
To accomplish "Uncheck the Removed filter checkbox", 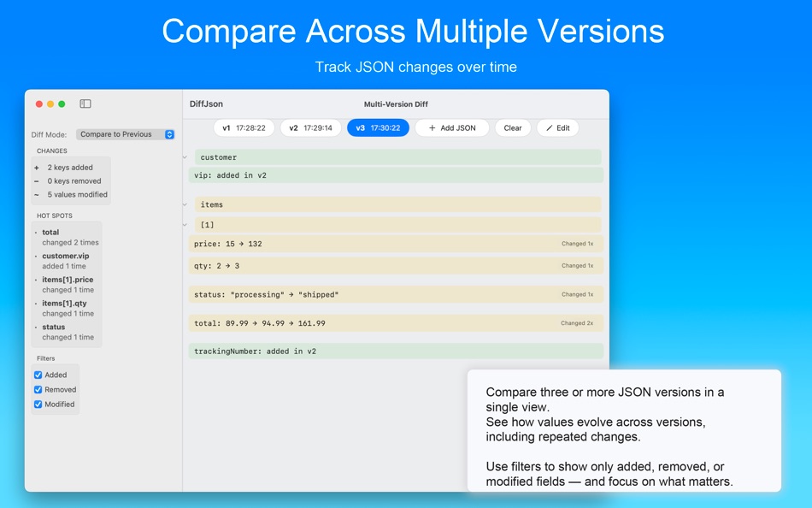I will tap(38, 389).
